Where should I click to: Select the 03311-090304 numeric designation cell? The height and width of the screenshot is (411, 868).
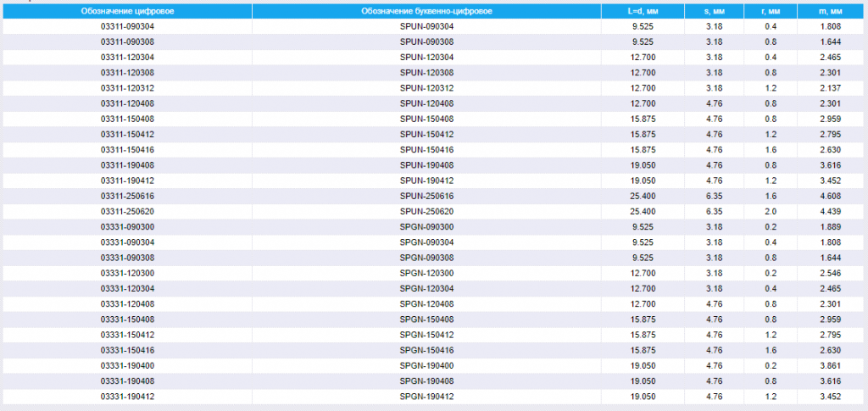[127, 26]
